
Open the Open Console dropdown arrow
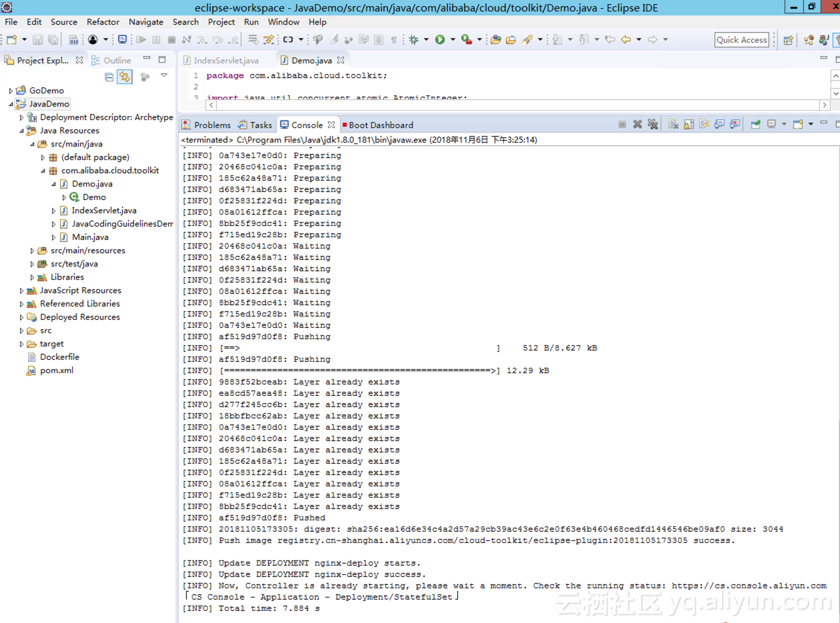[811, 125]
